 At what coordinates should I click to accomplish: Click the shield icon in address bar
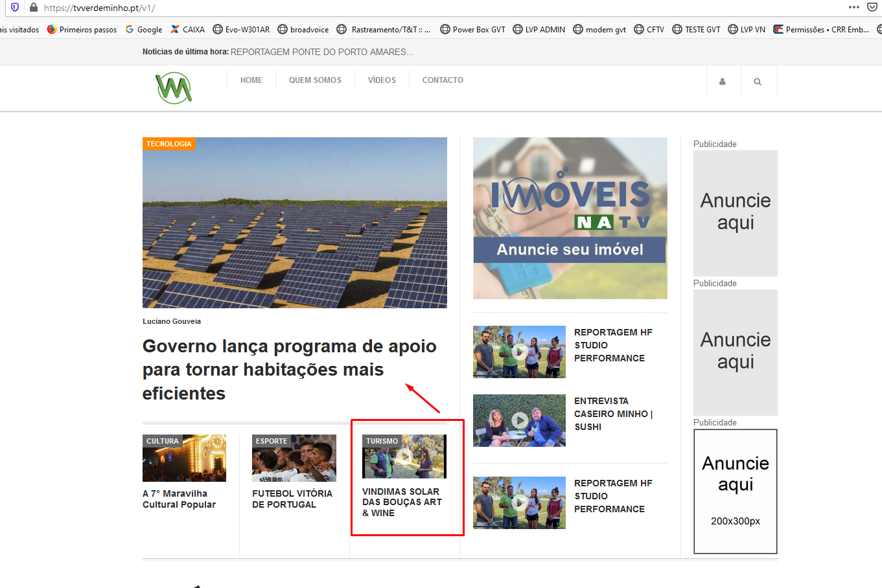(15, 8)
